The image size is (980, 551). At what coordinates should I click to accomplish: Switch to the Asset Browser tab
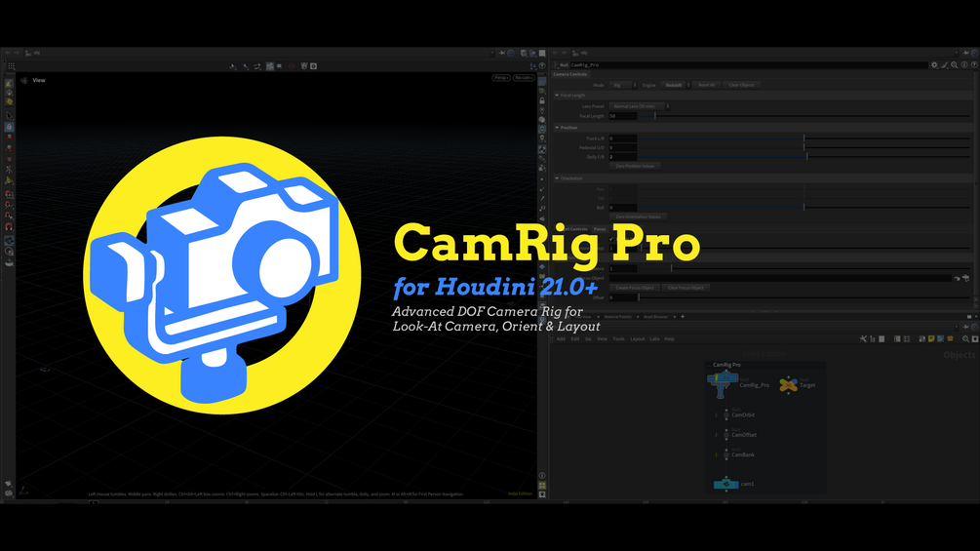click(655, 317)
